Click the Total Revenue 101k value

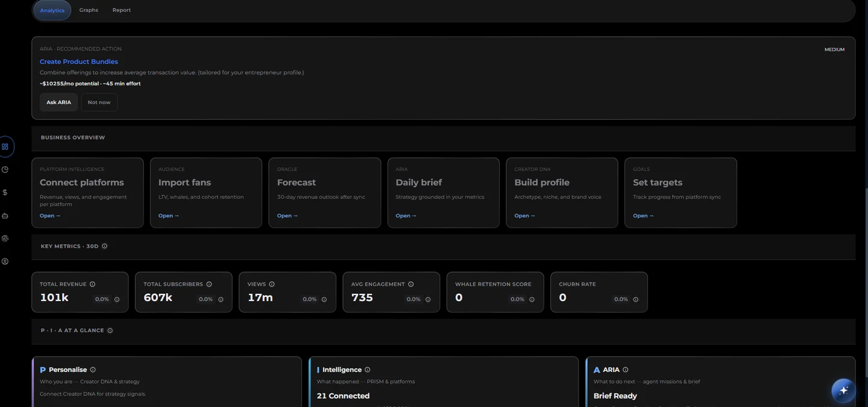click(54, 297)
